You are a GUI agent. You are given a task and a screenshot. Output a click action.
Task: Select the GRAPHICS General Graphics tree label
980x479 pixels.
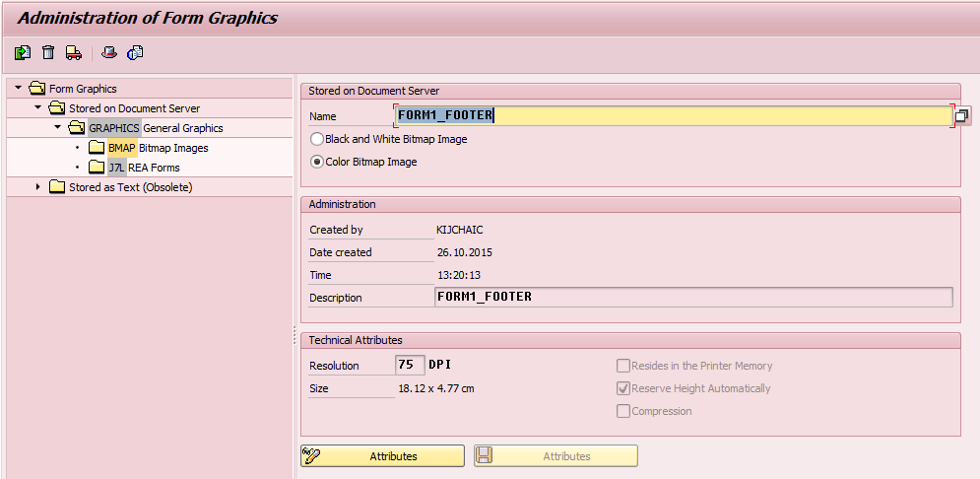(156, 128)
